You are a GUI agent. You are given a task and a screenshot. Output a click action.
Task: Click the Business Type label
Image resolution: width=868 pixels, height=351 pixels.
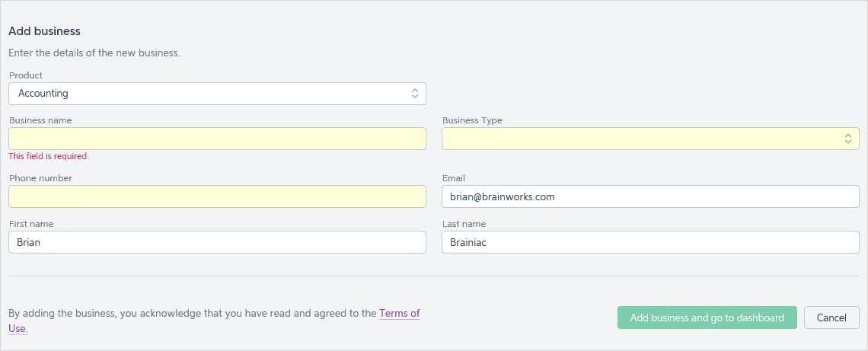(x=472, y=120)
